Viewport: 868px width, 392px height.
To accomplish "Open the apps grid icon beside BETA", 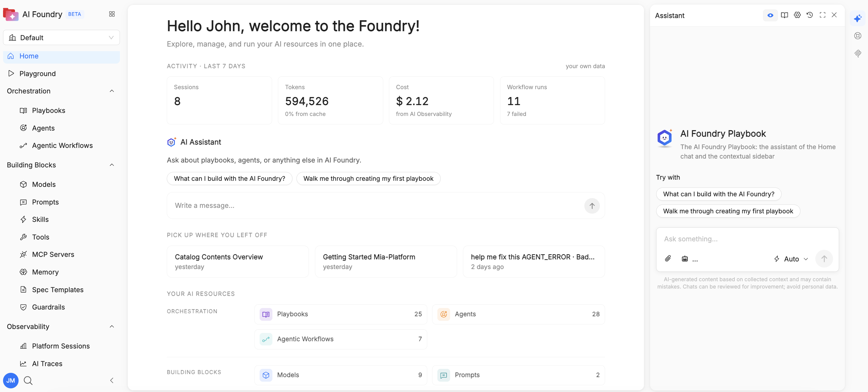I will point(112,14).
